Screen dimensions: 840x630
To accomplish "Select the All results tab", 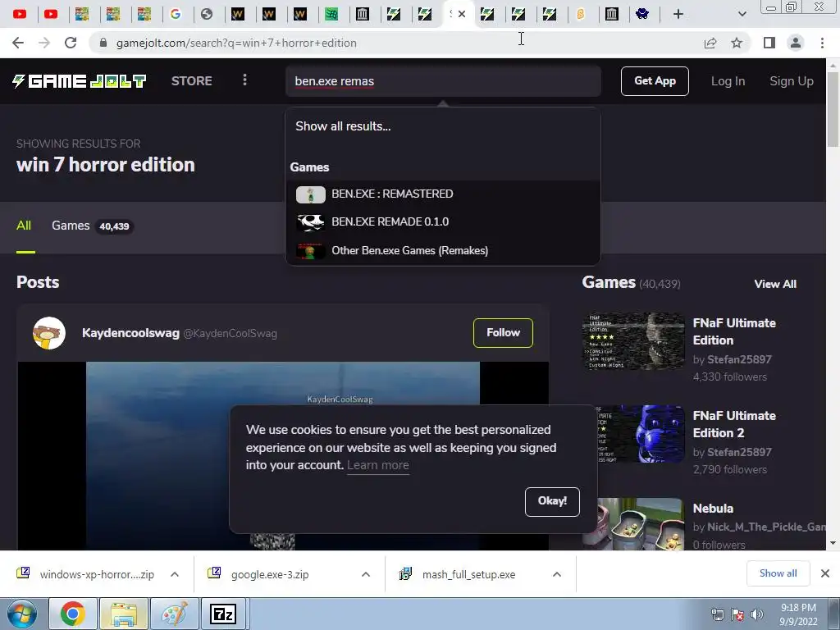I will point(24,226).
